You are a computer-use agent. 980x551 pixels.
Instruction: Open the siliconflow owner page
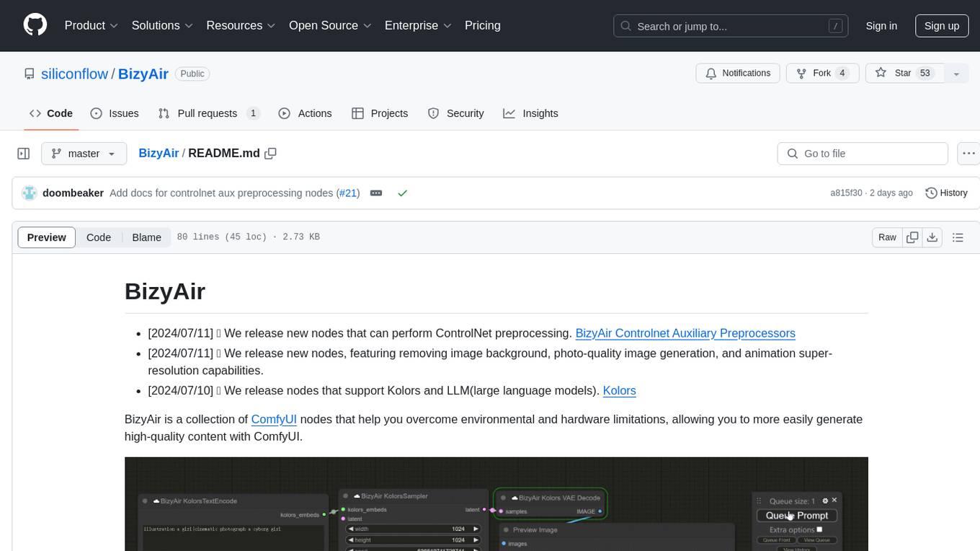point(74,74)
